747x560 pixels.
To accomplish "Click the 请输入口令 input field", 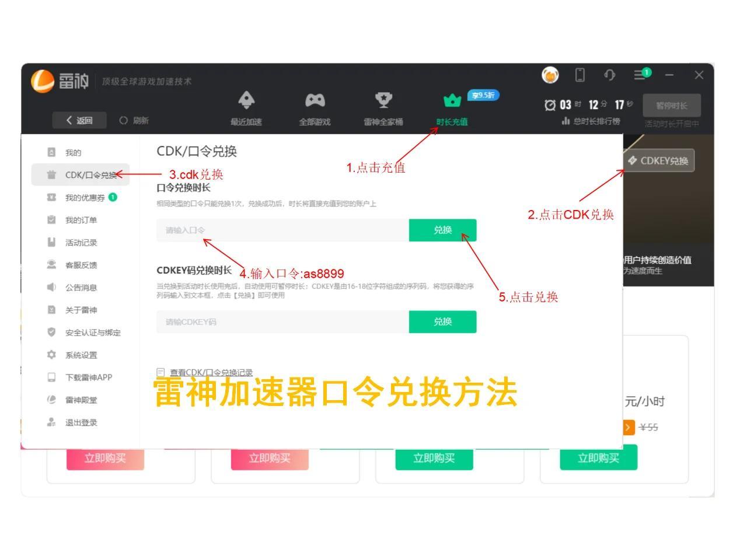I will [280, 230].
